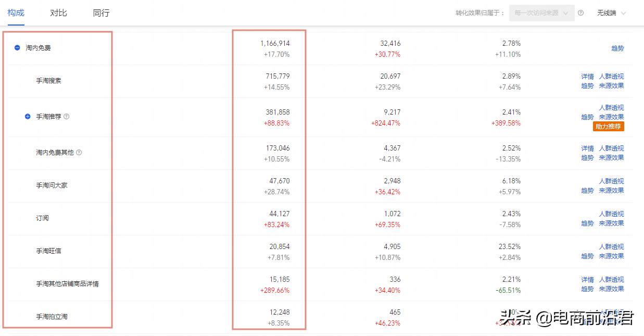This screenshot has width=644, height=336.
Task: View 详情 for 淘内免费其他 row
Action: 587,148
